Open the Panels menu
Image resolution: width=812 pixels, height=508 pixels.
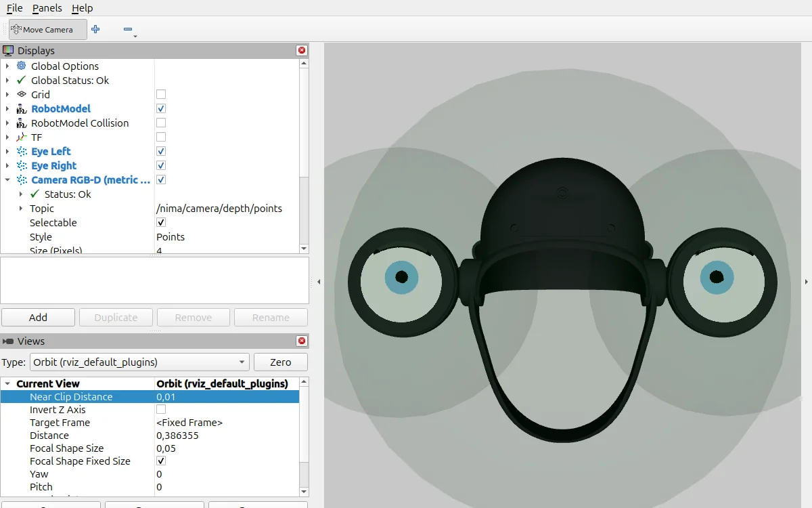47,8
